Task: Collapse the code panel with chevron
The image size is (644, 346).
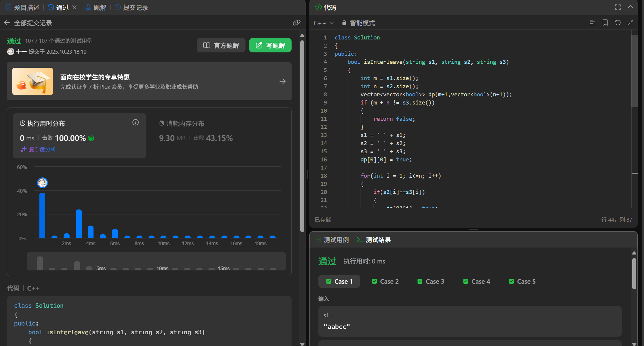Action: tap(630, 7)
